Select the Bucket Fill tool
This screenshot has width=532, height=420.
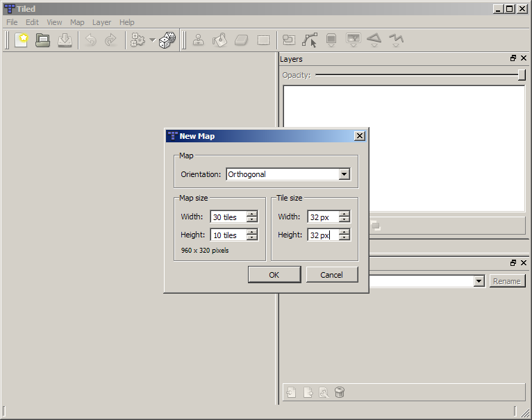[219, 40]
